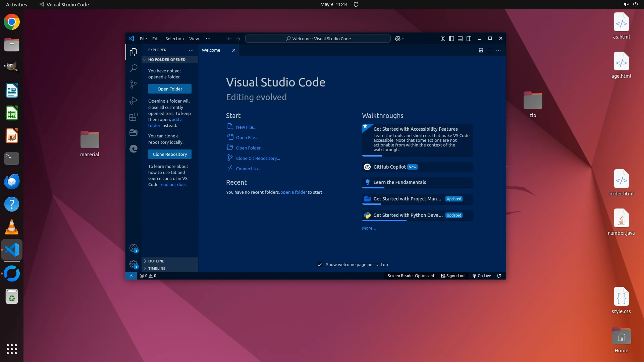Open Run and Debug view
The width and height of the screenshot is (644, 362).
tap(133, 100)
